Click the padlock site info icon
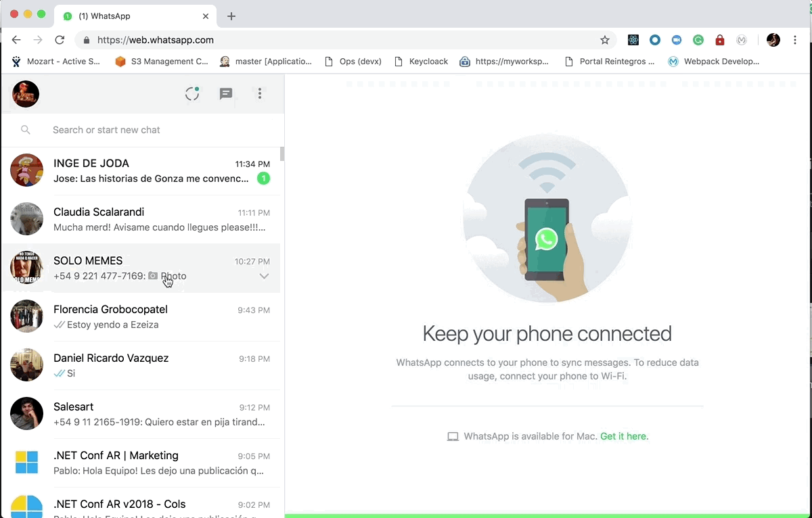The image size is (812, 518). 86,40
